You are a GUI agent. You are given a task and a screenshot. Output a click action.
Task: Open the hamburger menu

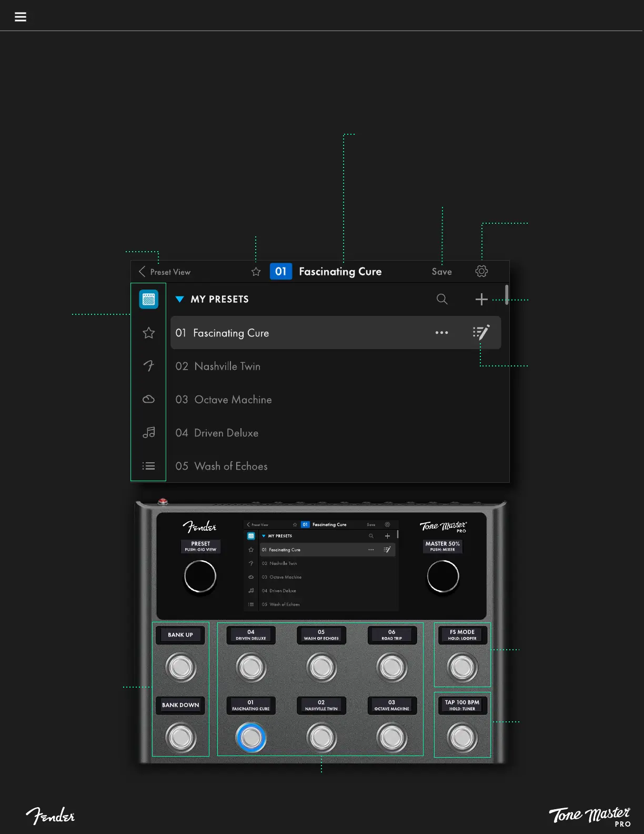coord(21,17)
